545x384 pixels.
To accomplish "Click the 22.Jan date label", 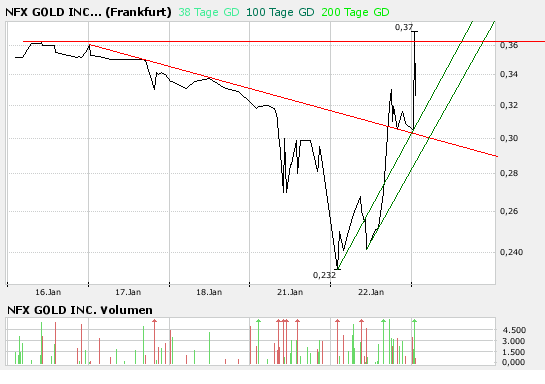I will pos(371,292).
